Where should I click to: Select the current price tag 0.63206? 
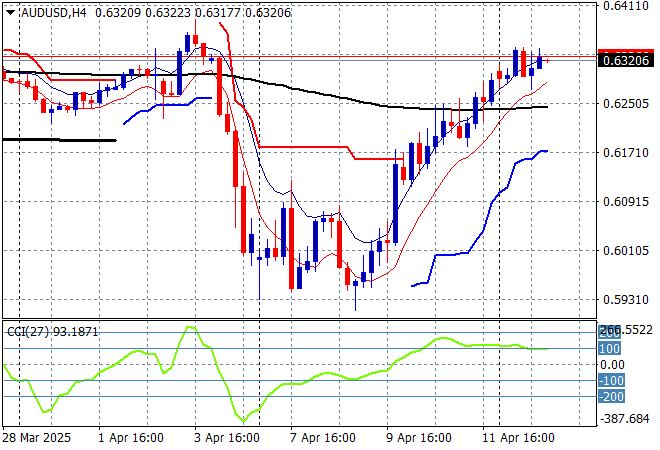[x=627, y=61]
